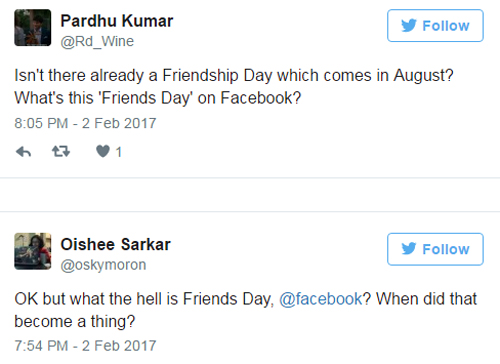Like Pardhu Kumar's tweet with heart icon
Viewport: 500px width, 364px height.
(103, 151)
